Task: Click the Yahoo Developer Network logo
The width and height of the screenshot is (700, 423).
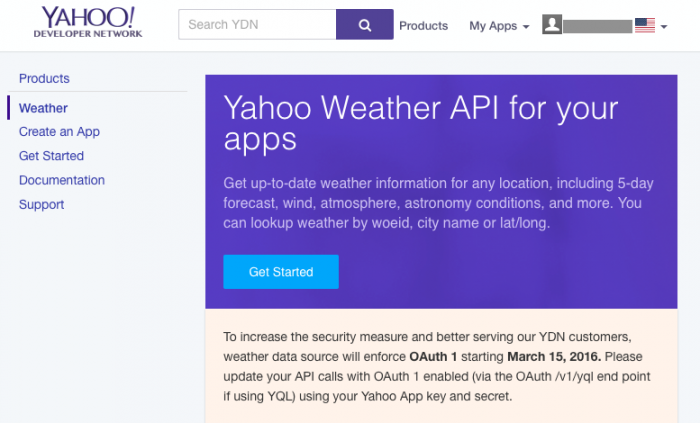Action: (x=88, y=22)
